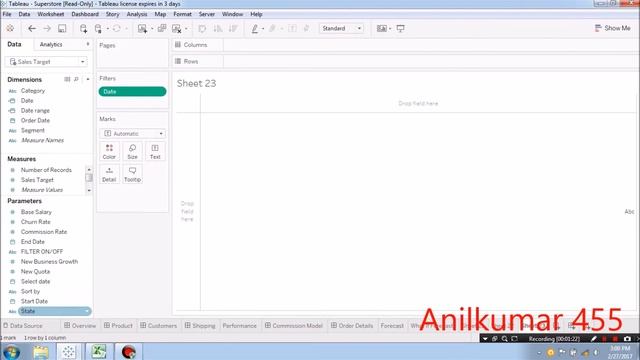Click the Detail mark card
This screenshot has height=360, width=640.
tap(109, 174)
